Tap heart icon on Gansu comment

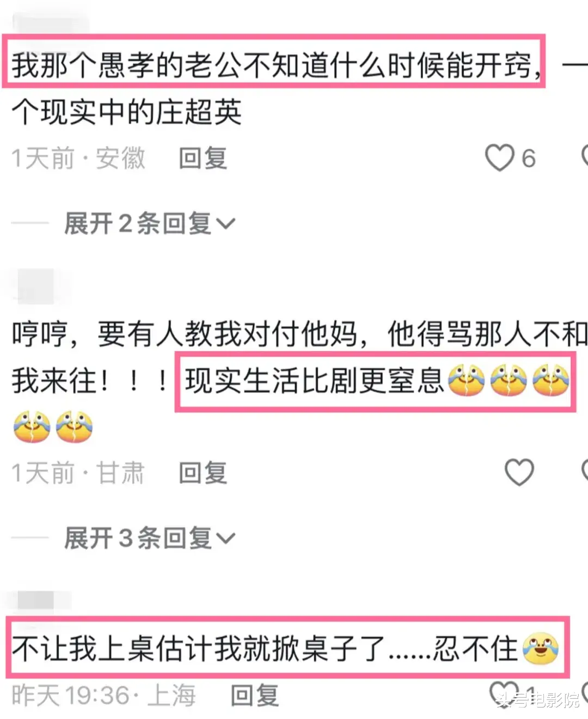(519, 472)
